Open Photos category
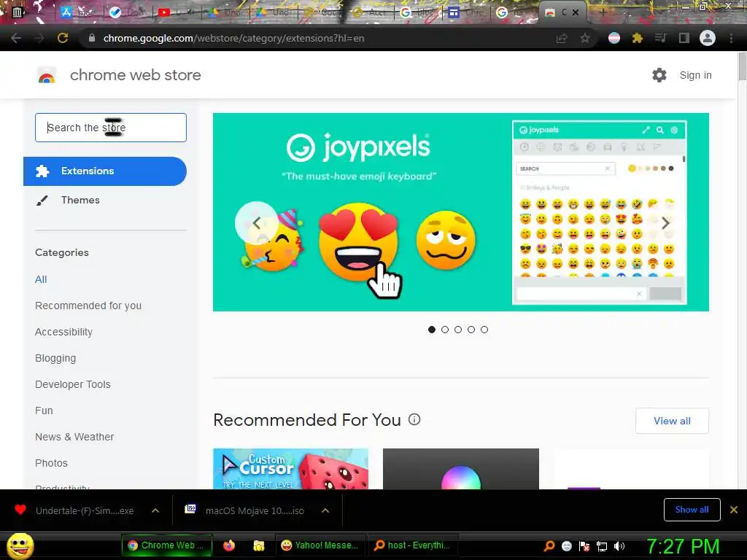The width and height of the screenshot is (747, 560). click(x=52, y=463)
